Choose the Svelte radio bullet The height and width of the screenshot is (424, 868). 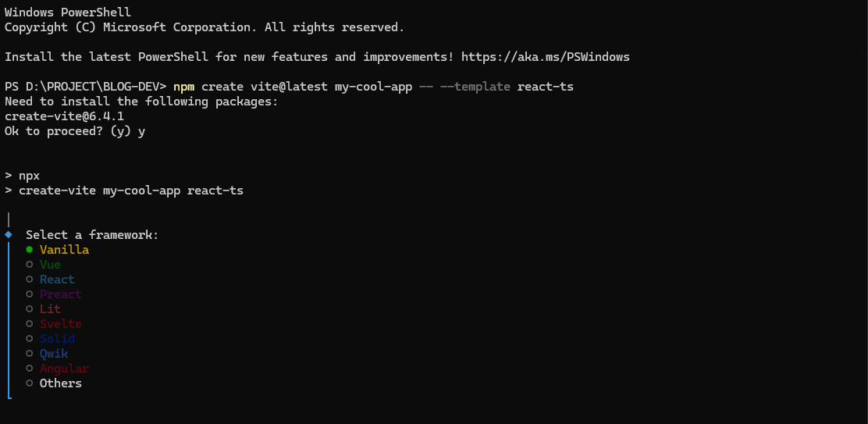(29, 324)
